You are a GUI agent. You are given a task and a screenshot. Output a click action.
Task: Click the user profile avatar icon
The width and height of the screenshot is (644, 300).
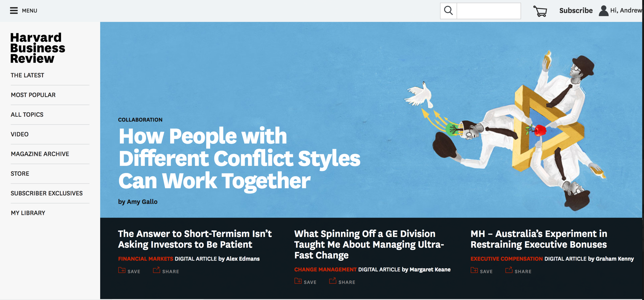click(x=604, y=11)
